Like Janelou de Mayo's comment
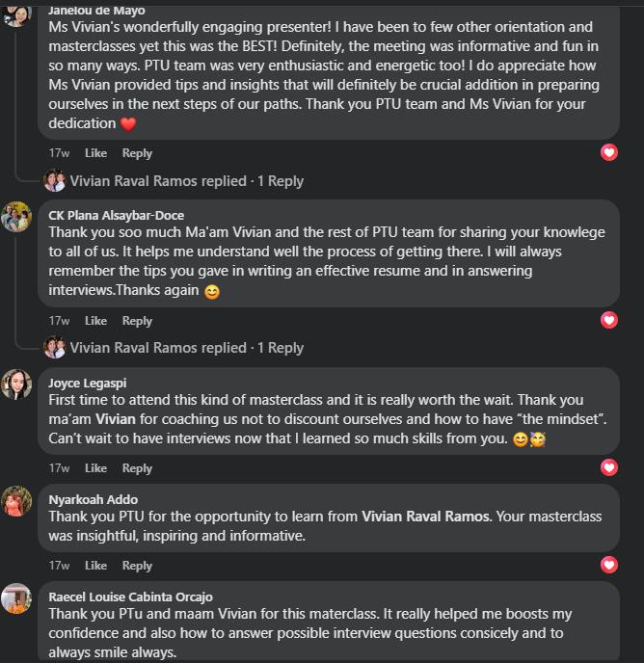Screen dimensions: 644x663 [x=95, y=153]
